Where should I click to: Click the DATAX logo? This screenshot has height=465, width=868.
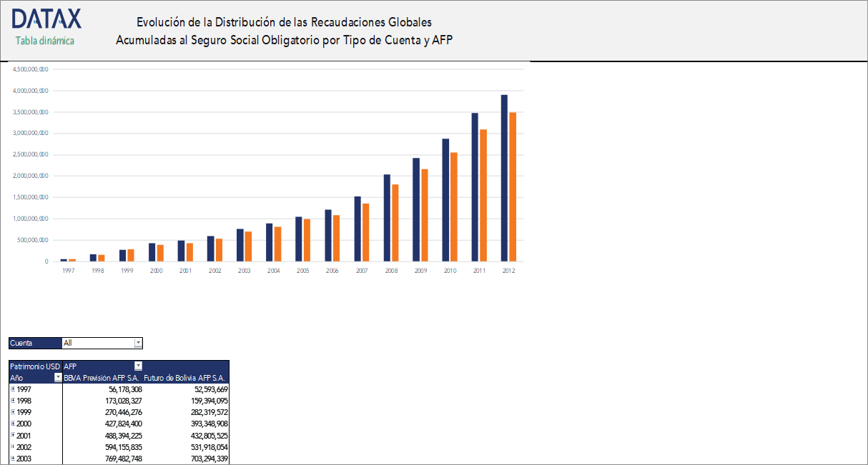[45, 19]
